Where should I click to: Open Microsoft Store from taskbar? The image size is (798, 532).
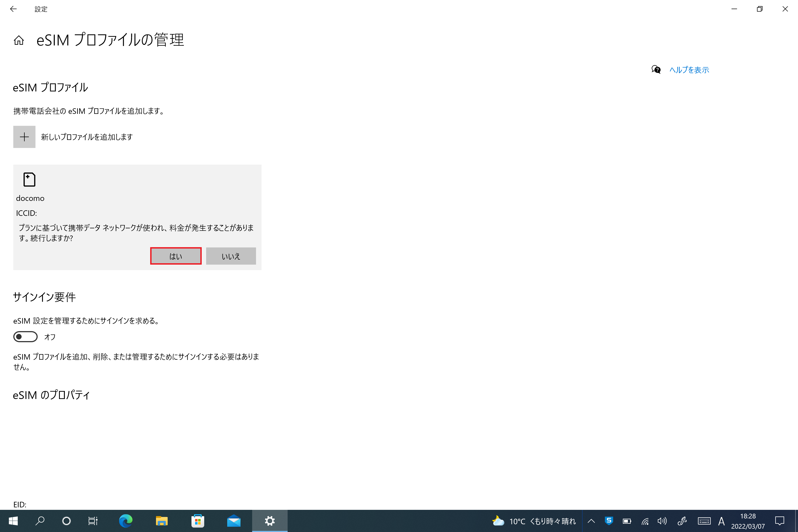[198, 521]
